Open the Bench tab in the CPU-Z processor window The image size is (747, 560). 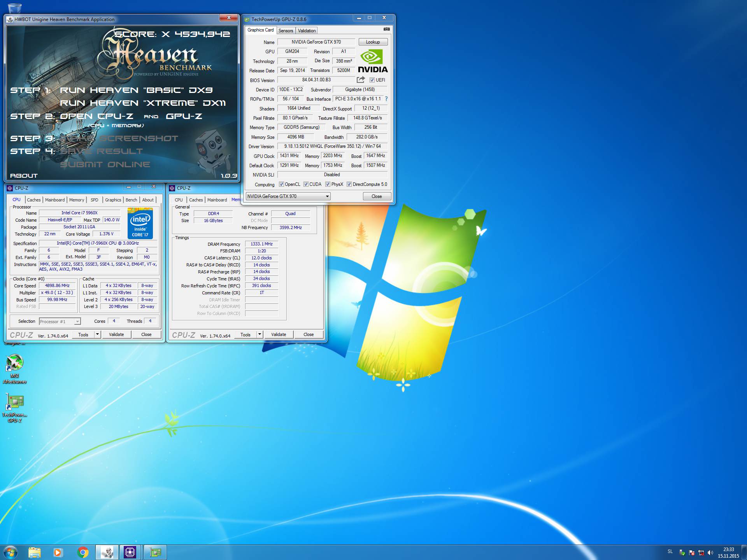131,200
